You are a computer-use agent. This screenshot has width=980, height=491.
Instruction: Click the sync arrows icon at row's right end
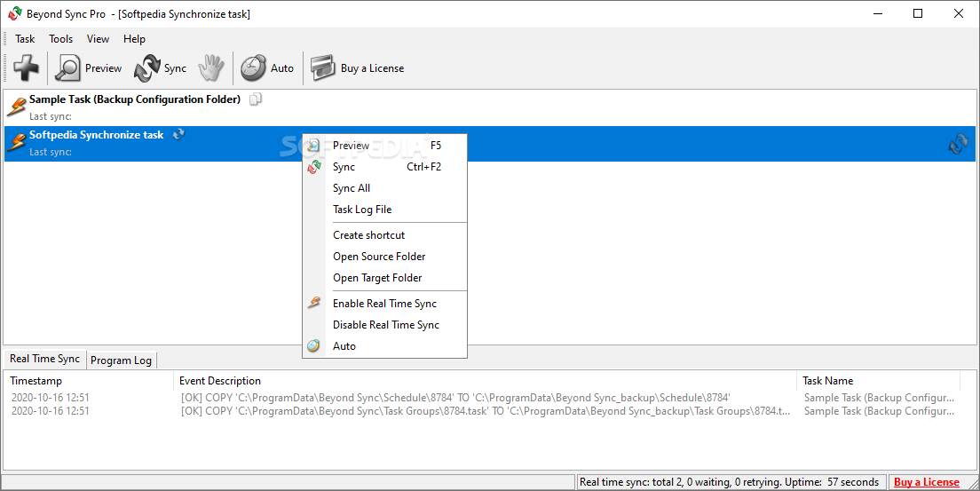point(958,145)
